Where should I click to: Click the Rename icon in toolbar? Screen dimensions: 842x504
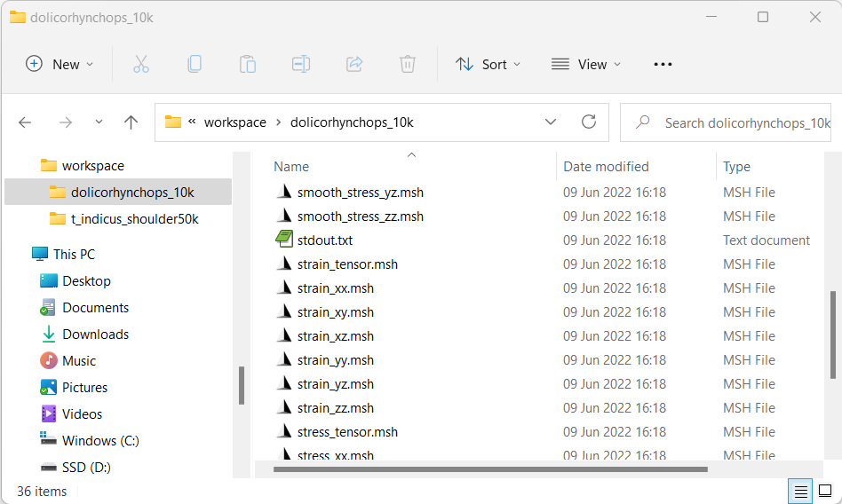(301, 64)
